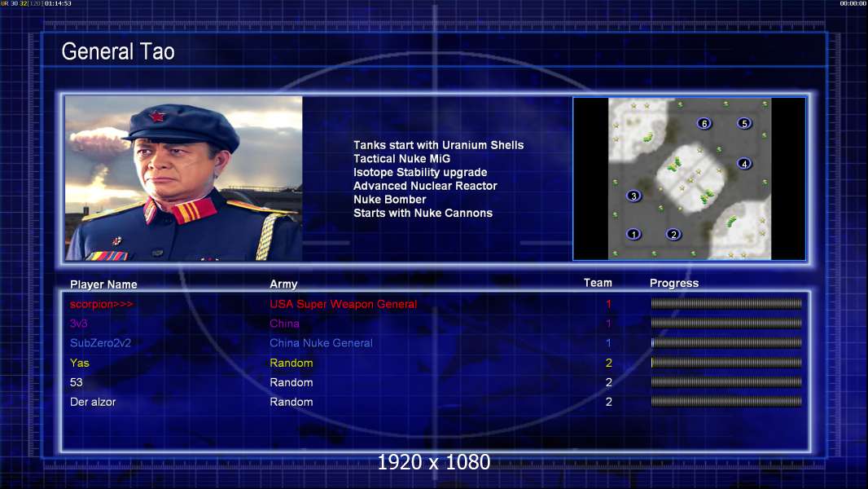Click the scorpion>>> player name
Image resolution: width=868 pixels, height=489 pixels.
coord(101,304)
